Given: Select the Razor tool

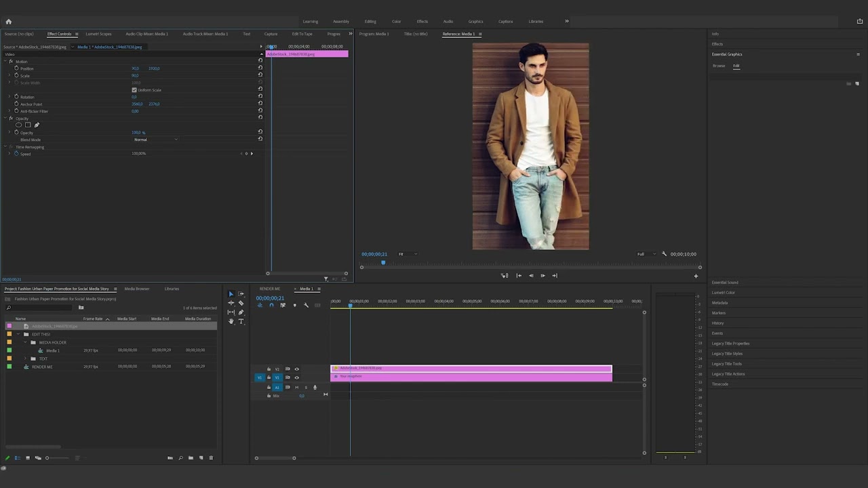Looking at the screenshot, I should pos(241,303).
